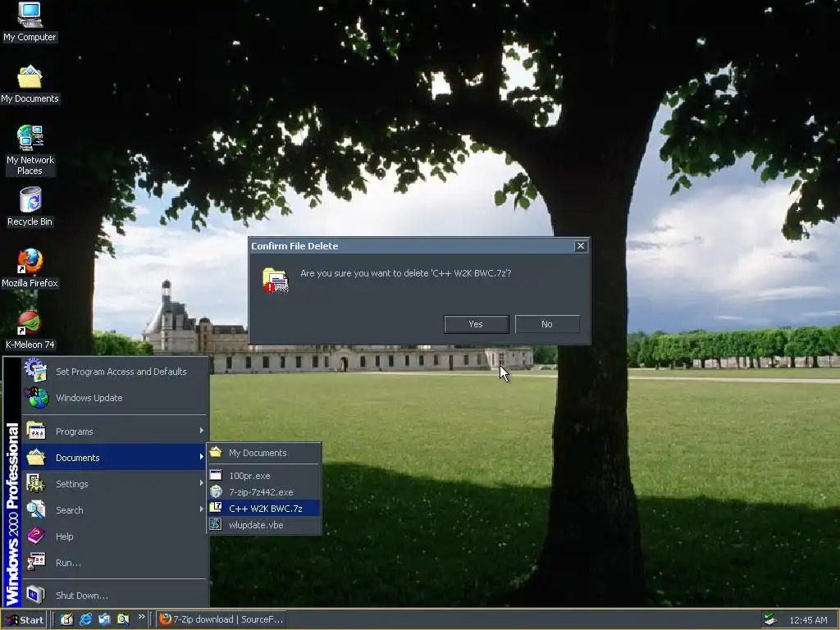Viewport: 840px width, 630px height.
Task: Click the Programs folder icon in Start menu
Action: click(x=36, y=431)
